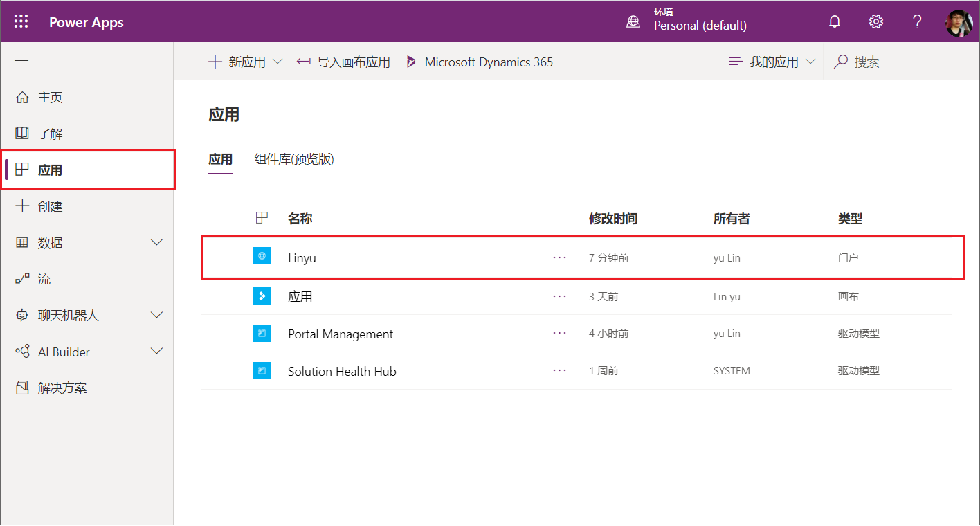980x526 pixels.
Task: Click the 导入画布应用 button
Action: (343, 62)
